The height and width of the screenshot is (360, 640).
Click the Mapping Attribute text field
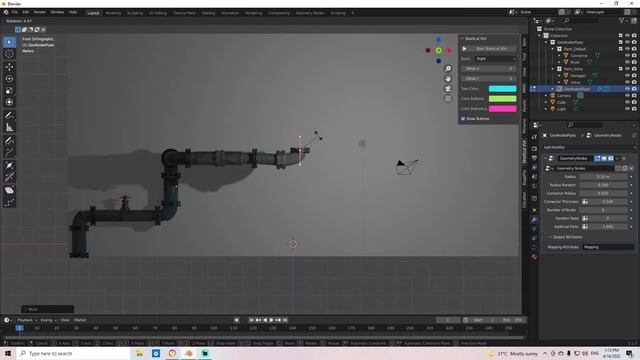coord(608,247)
